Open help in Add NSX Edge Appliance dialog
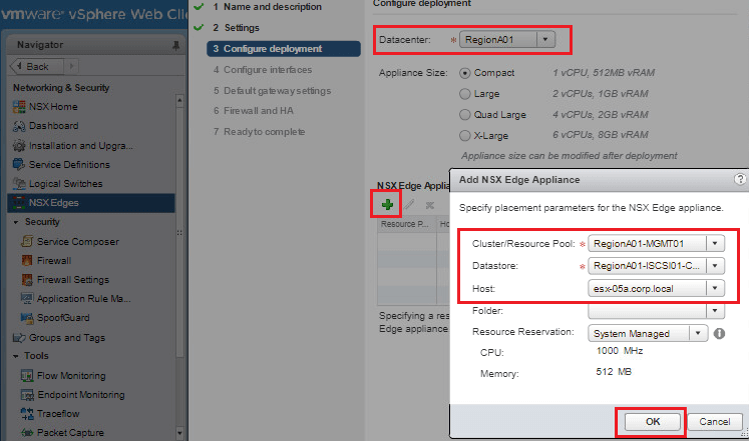The width and height of the screenshot is (749, 441). tap(740, 179)
